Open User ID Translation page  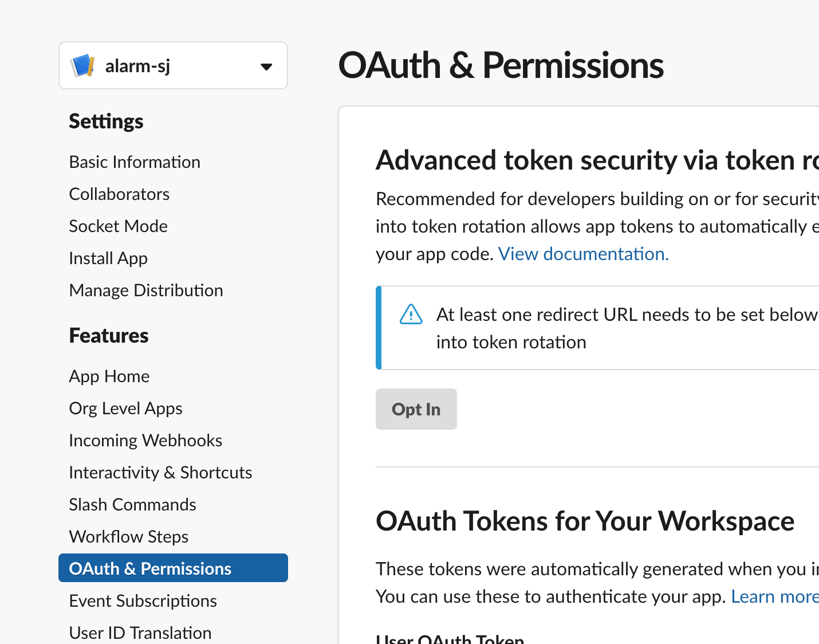140,633
